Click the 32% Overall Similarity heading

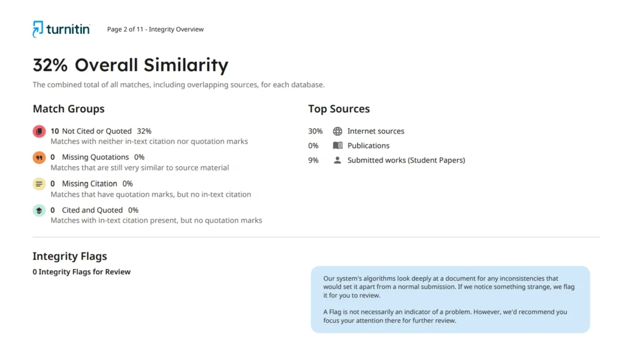click(x=131, y=65)
